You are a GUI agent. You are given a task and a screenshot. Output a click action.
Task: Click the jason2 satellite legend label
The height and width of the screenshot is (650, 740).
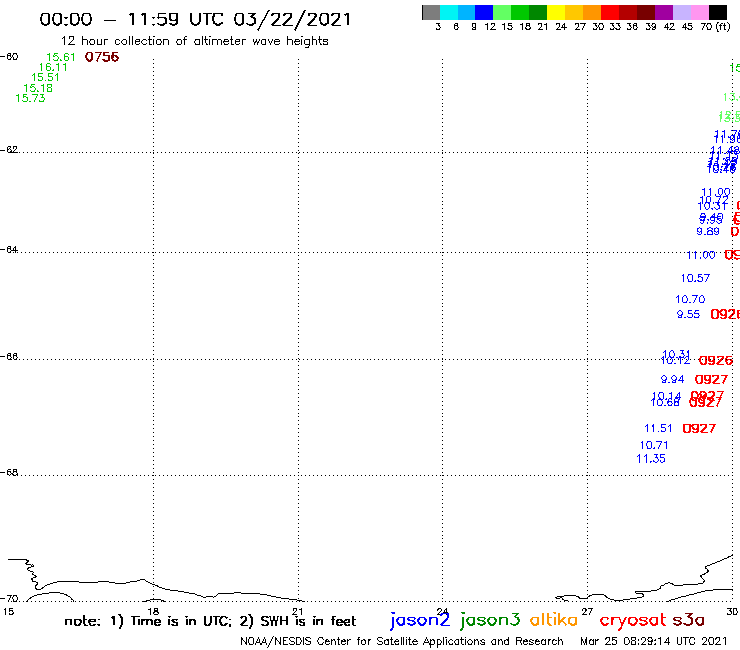tap(420, 620)
